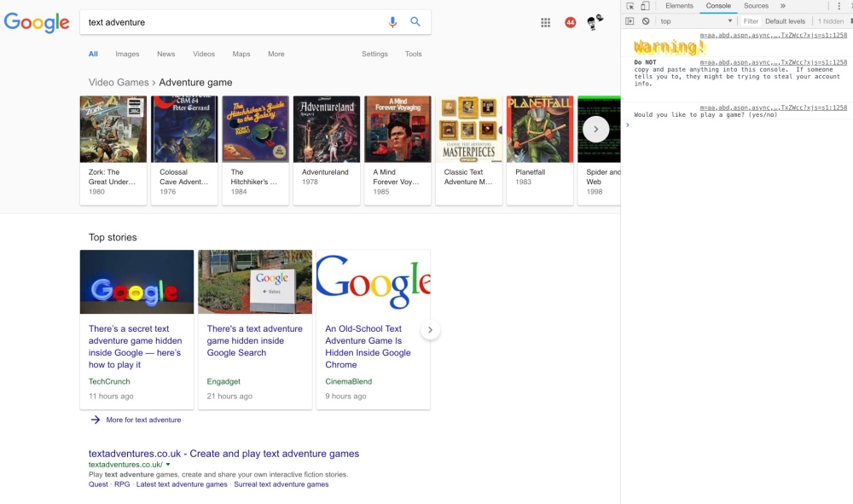The height and width of the screenshot is (504, 853).
Task: Open the Default levels dropdown
Action: click(x=785, y=21)
